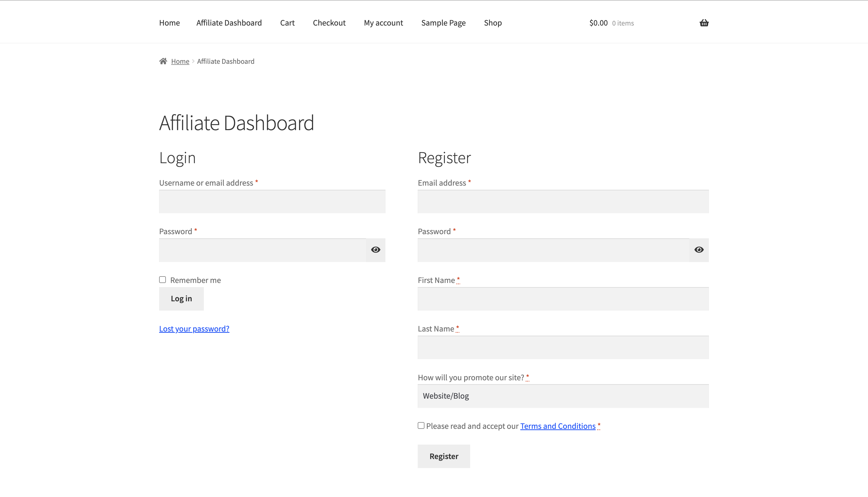Open the promotion method dropdown
The image size is (868, 497).
(x=563, y=396)
